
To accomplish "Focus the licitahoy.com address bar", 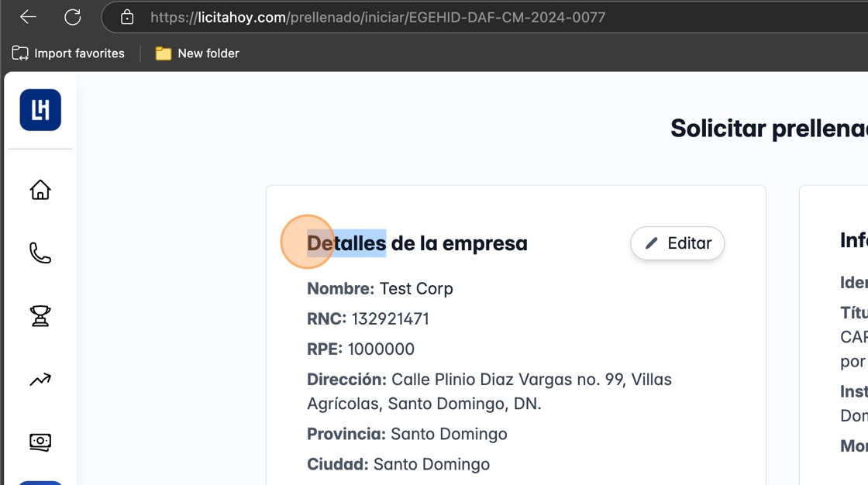I will coord(378,17).
